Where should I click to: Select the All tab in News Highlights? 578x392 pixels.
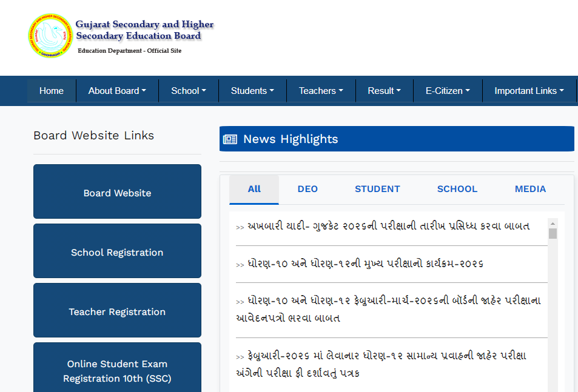click(254, 188)
